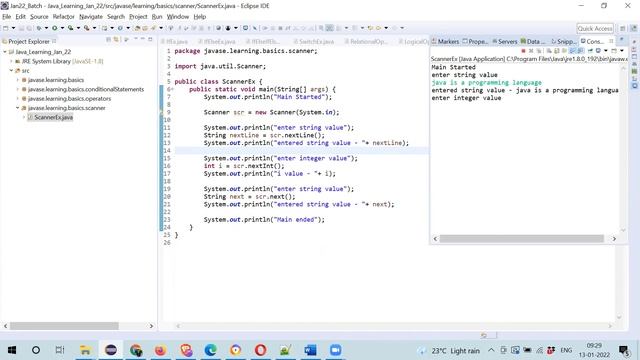The image size is (640, 360).
Task: Switch to the IfElseEx.java editor tab
Action: pos(216,42)
